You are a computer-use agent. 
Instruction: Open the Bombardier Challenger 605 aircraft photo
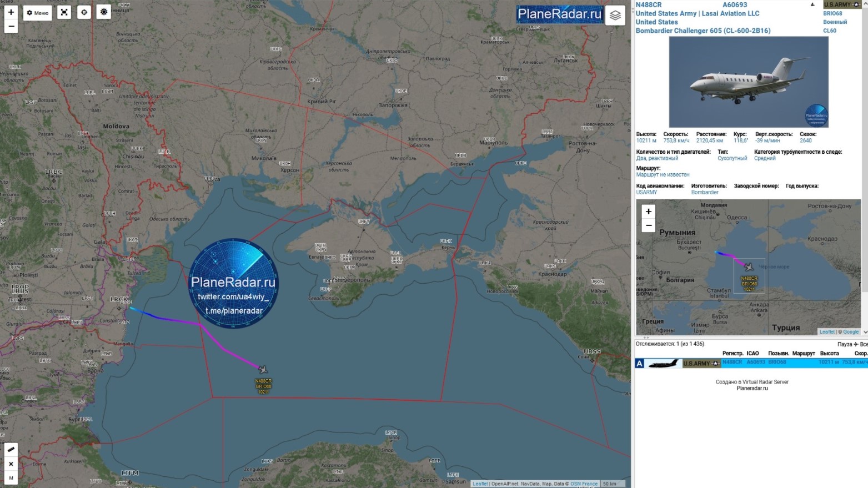coord(748,82)
